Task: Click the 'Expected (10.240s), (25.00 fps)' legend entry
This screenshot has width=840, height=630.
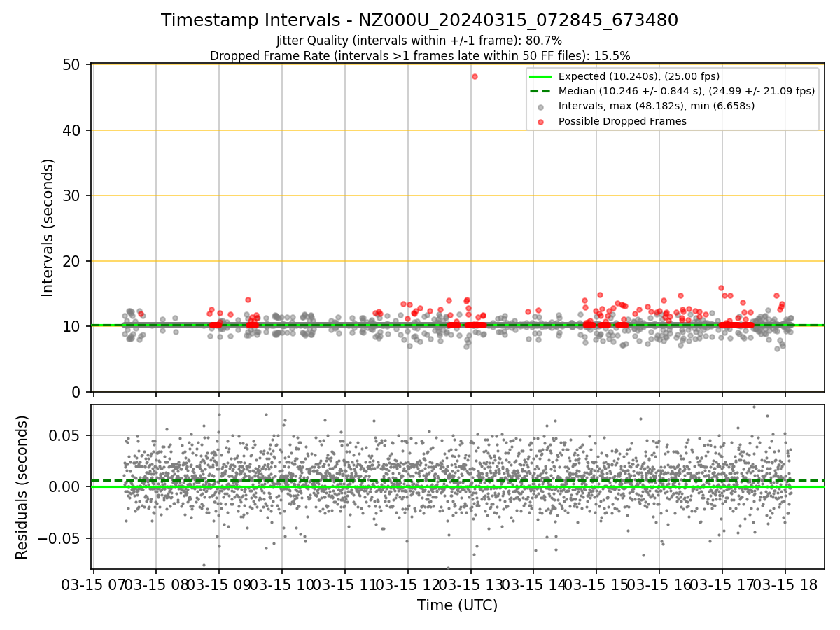Action: point(638,76)
